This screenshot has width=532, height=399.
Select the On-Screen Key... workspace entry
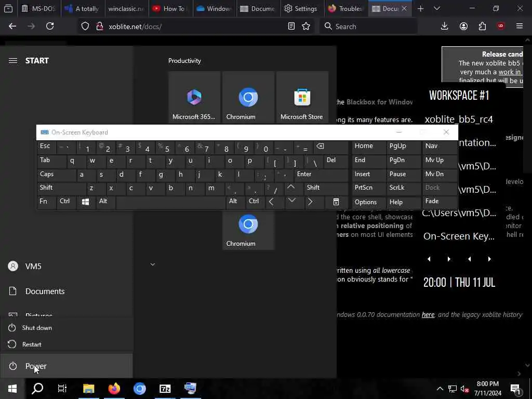click(459, 236)
